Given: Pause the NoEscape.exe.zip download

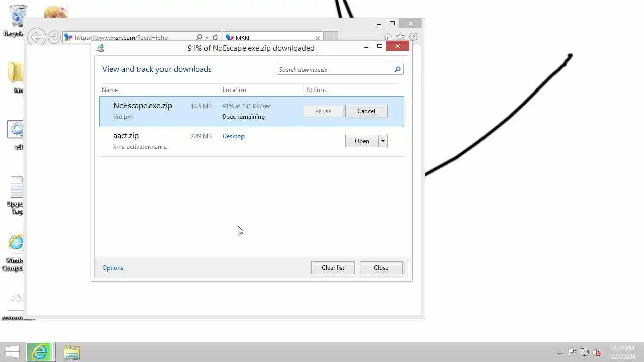Looking at the screenshot, I should click(x=323, y=111).
